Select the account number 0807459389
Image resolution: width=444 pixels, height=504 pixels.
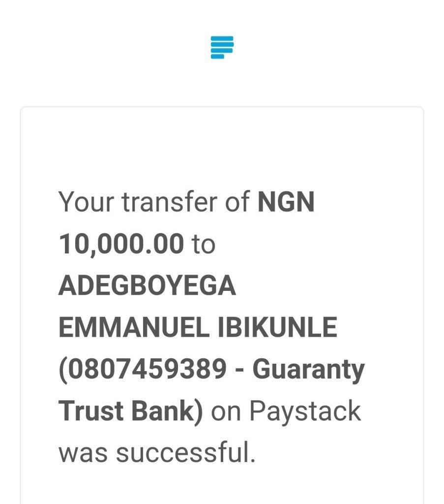pyautogui.click(x=148, y=369)
